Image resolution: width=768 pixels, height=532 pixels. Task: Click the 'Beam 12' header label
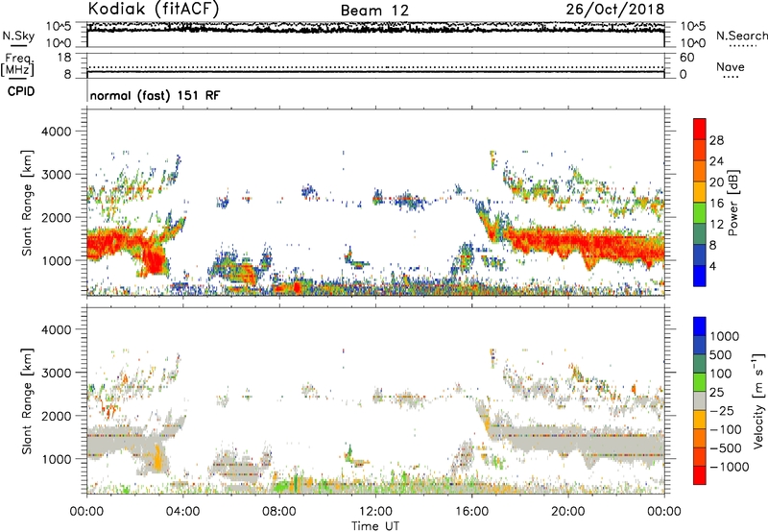374,11
